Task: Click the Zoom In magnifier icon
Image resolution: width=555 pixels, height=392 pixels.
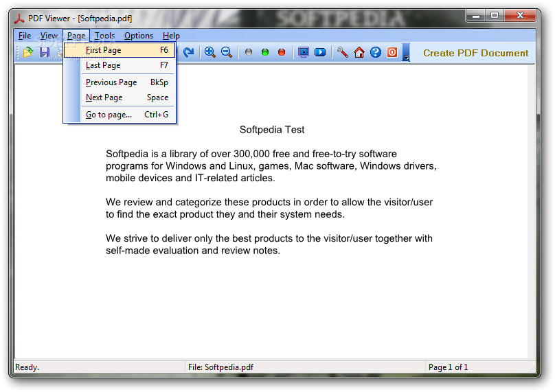Action: click(x=210, y=52)
